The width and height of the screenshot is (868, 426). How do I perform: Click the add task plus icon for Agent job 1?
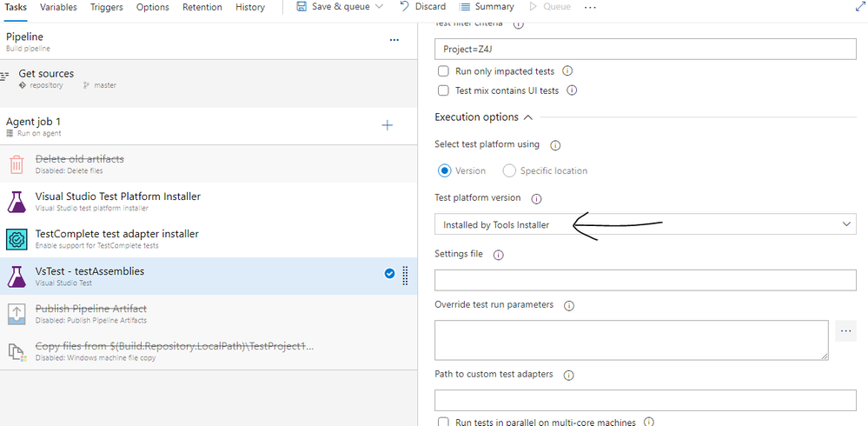pyautogui.click(x=388, y=125)
